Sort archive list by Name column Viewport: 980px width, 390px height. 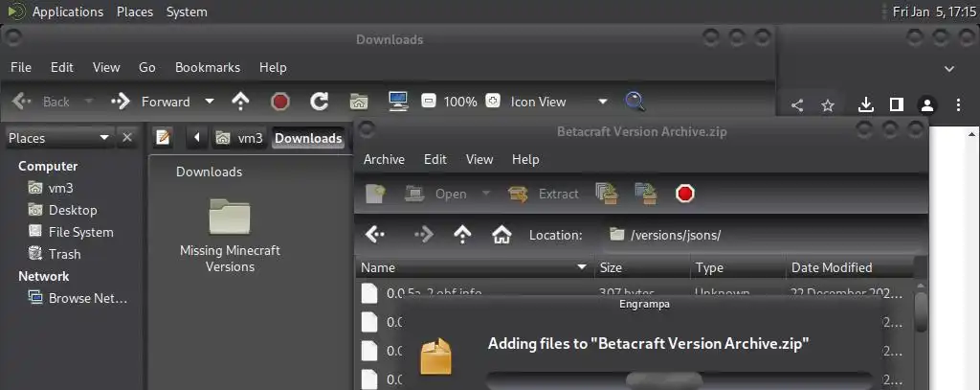coord(475,267)
